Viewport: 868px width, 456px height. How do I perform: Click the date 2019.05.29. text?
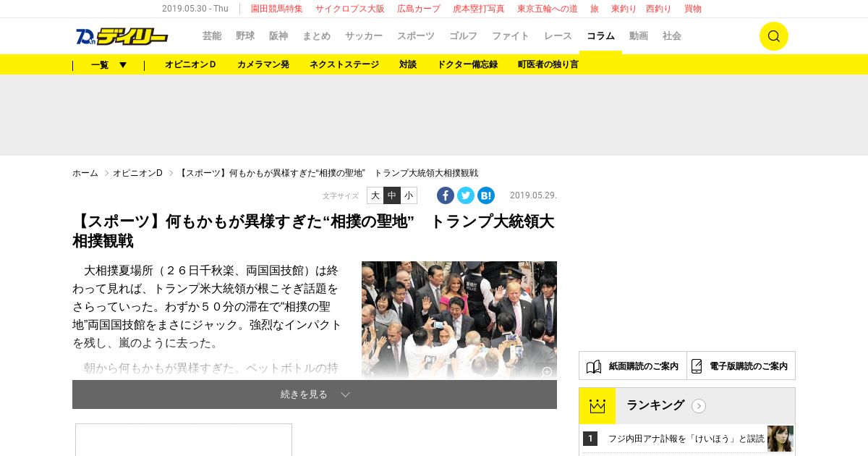coord(533,195)
